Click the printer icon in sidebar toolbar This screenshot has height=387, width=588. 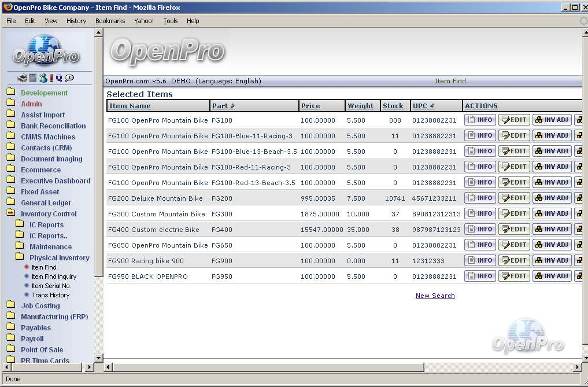22,78
